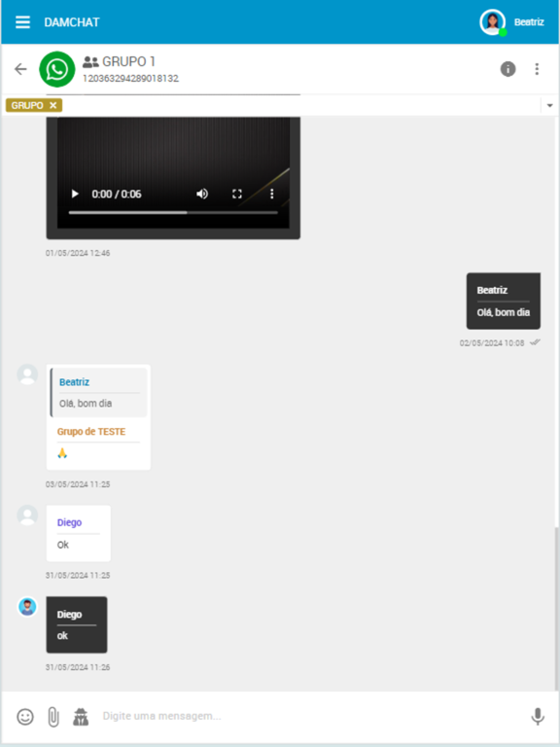Click the gray avatar beside Grupo de TESTE message
560x747 pixels.
[27, 374]
